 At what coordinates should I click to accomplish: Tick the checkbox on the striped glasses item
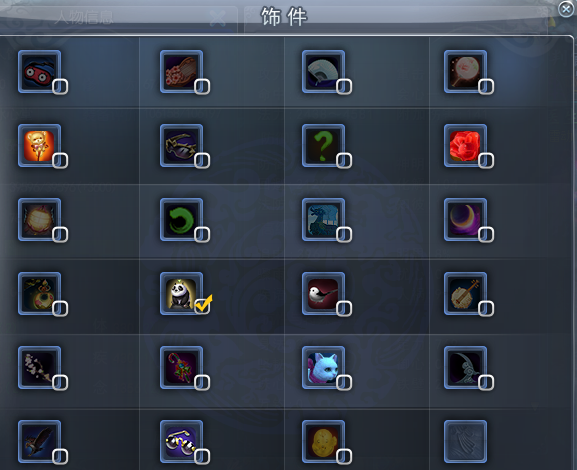point(202,457)
